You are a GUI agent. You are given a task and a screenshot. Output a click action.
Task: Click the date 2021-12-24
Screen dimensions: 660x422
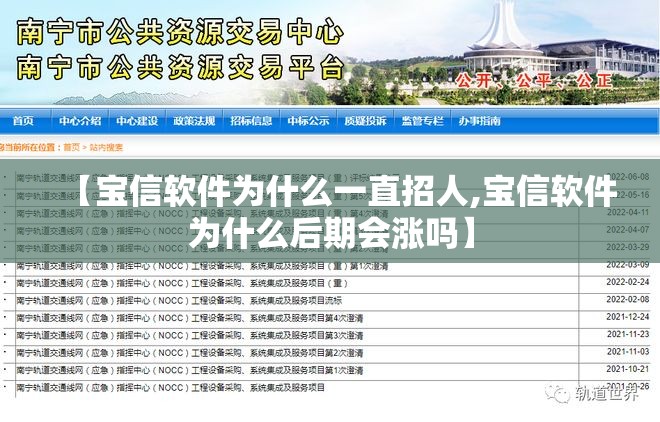point(628,317)
